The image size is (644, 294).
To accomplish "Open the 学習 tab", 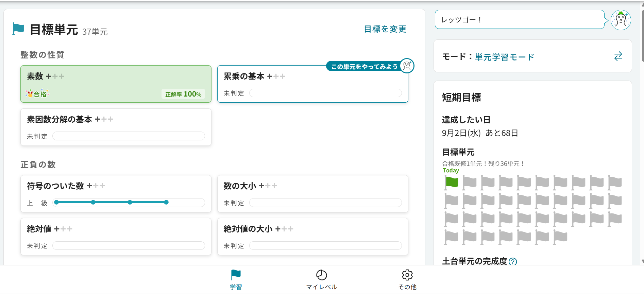I will pyautogui.click(x=236, y=280).
